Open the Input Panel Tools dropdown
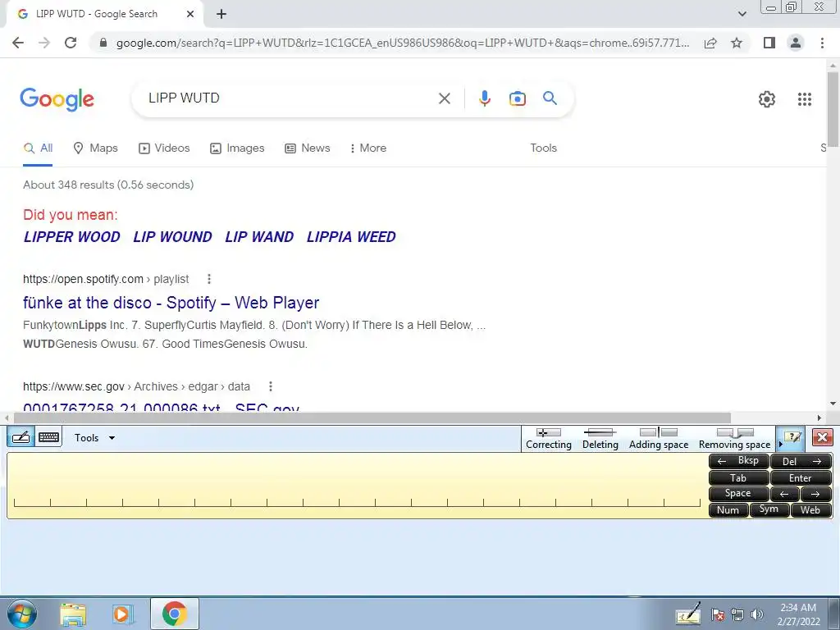The image size is (840, 630). [95, 438]
